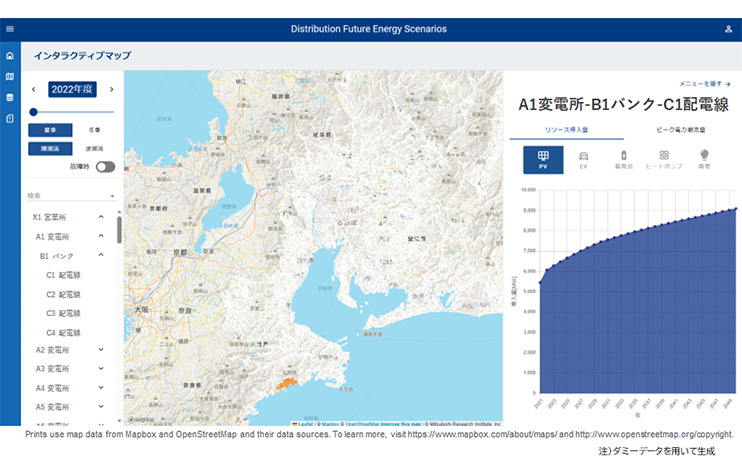The height and width of the screenshot is (475, 742).
Task: Select C3 配電線 in the tree
Action: coord(63,313)
